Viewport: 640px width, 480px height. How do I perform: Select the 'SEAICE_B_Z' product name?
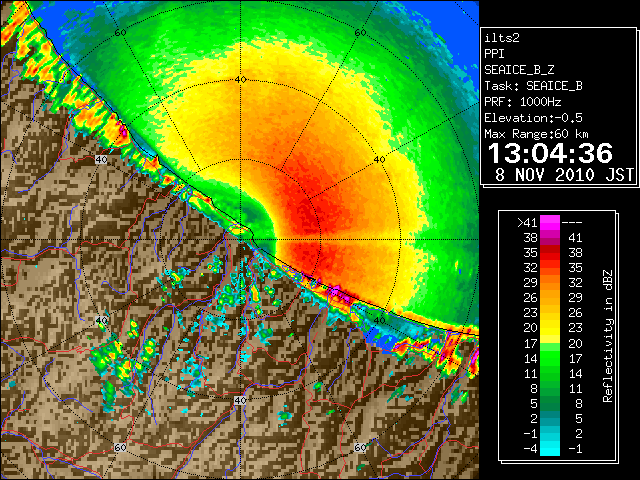(519, 70)
